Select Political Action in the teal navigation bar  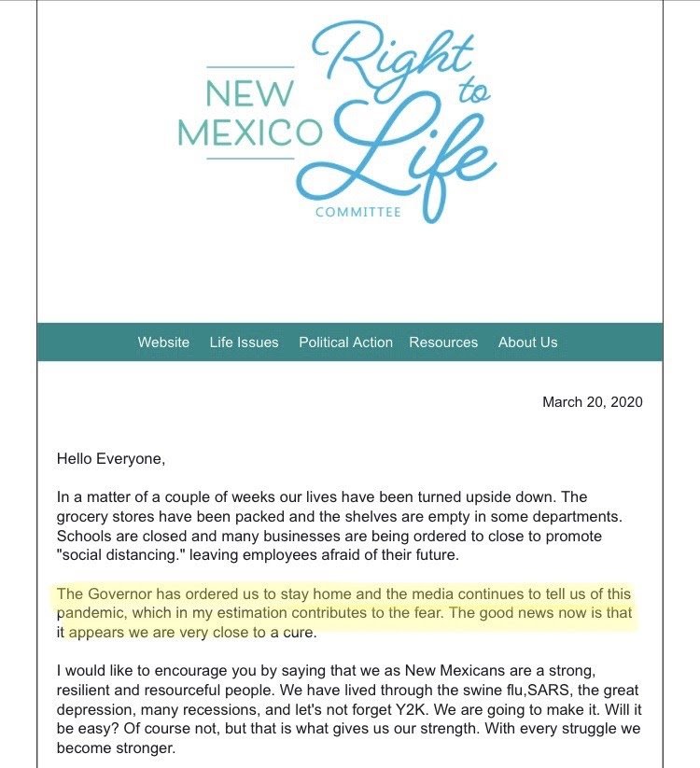(x=346, y=342)
